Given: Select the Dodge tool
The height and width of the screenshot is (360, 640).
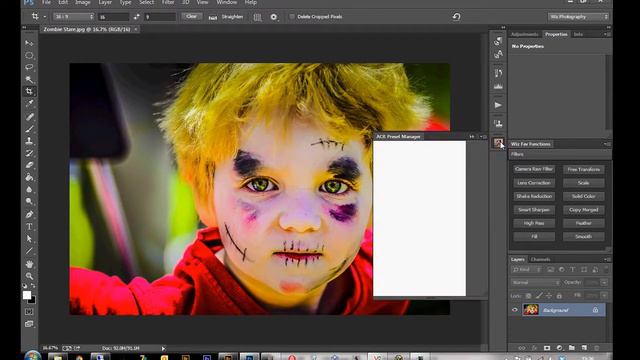Looking at the screenshot, I should click(29, 202).
